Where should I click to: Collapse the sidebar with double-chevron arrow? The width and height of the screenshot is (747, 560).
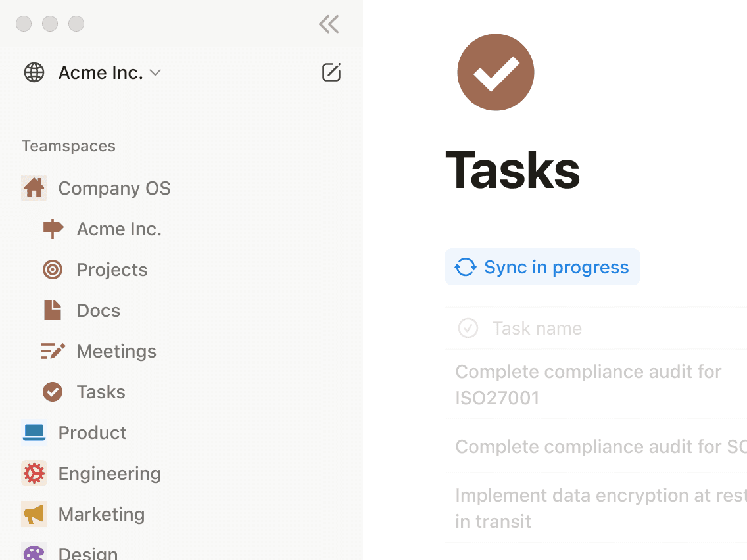[x=328, y=24]
